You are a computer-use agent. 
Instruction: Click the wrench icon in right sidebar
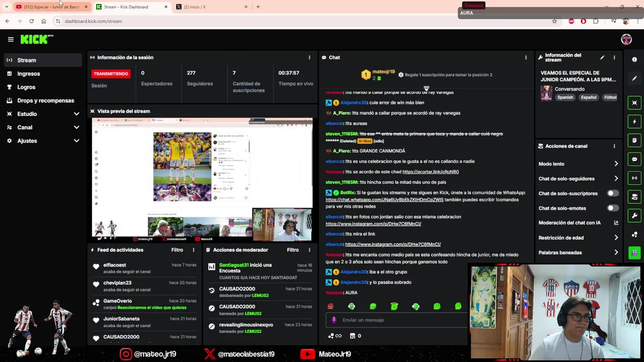pos(634,216)
